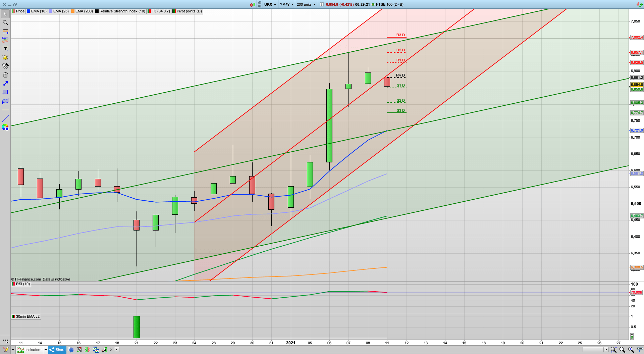Create a price alert with the bell icon
This screenshot has width=644, height=354.
(5, 57)
